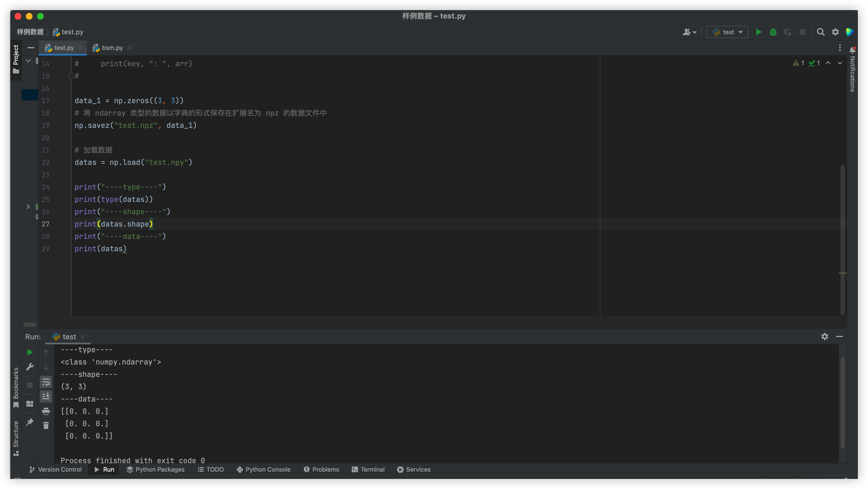This screenshot has height=489, width=868.
Task: Rerun test using run panel play icon
Action: tap(30, 352)
